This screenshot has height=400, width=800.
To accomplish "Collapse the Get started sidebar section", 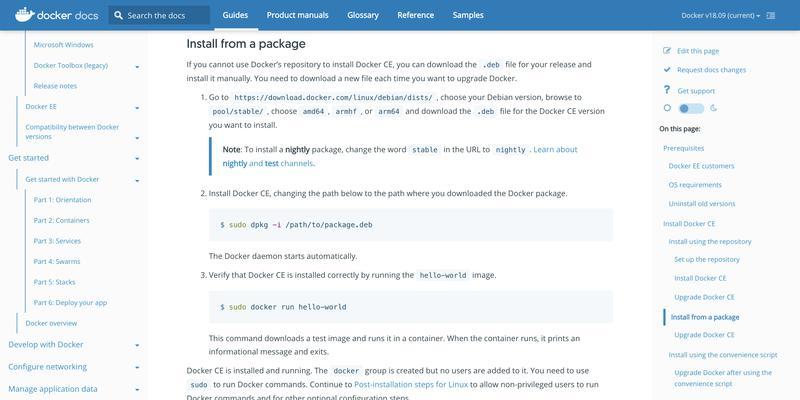I will 137,159.
